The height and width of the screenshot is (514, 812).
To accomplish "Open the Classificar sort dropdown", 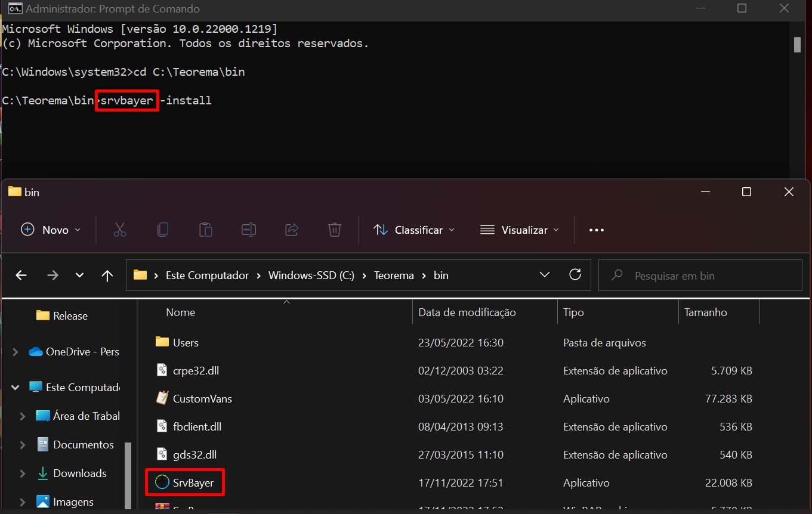I will pos(413,230).
